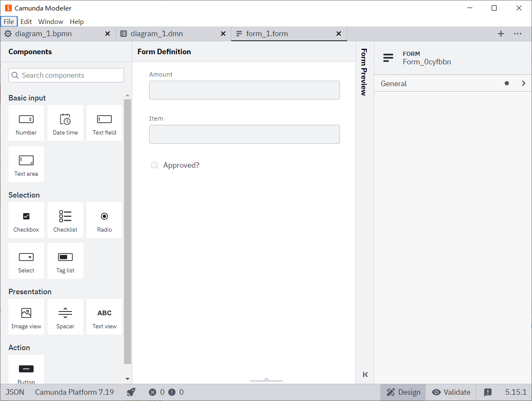This screenshot has width=532, height=401.
Task: Click the General group chevron arrow
Action: [x=524, y=83]
